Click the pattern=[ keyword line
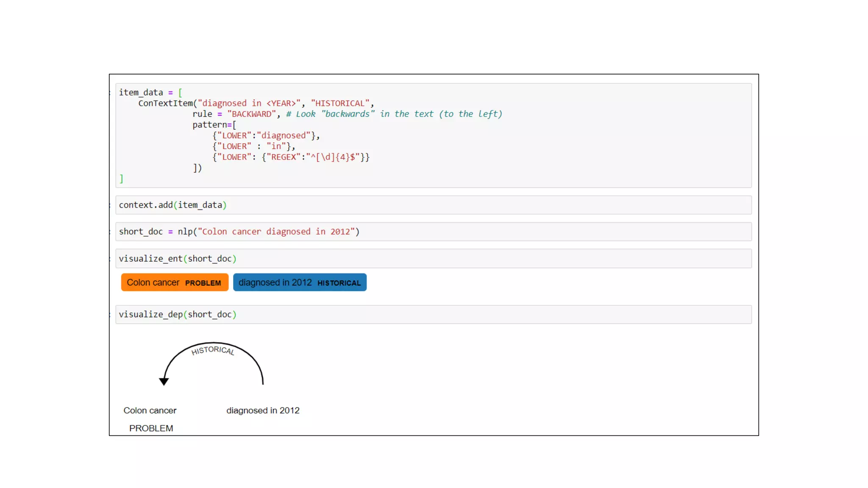This screenshot has width=868, height=488. [x=214, y=125]
